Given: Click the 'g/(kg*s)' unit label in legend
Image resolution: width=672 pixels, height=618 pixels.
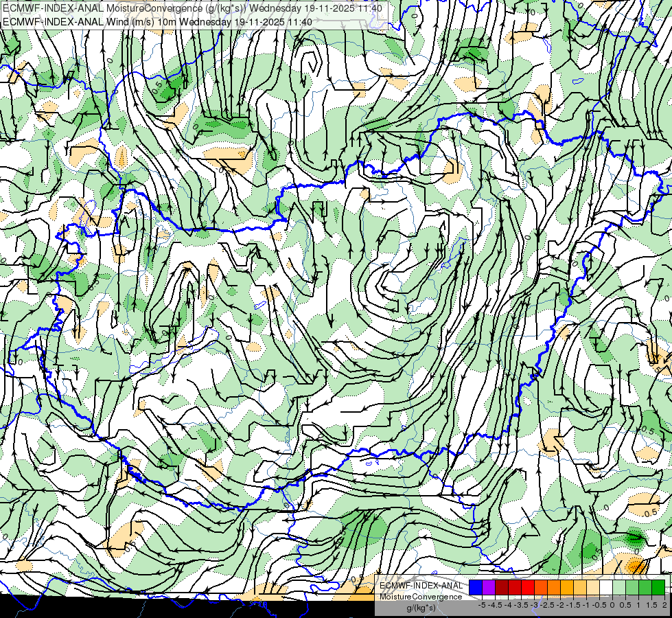Looking at the screenshot, I should [x=421, y=608].
